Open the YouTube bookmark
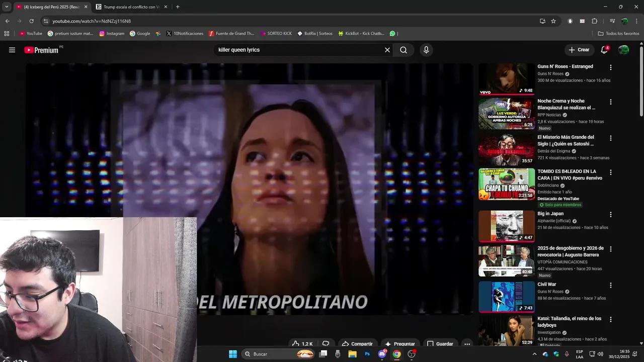The width and height of the screenshot is (644, 362). (x=31, y=34)
